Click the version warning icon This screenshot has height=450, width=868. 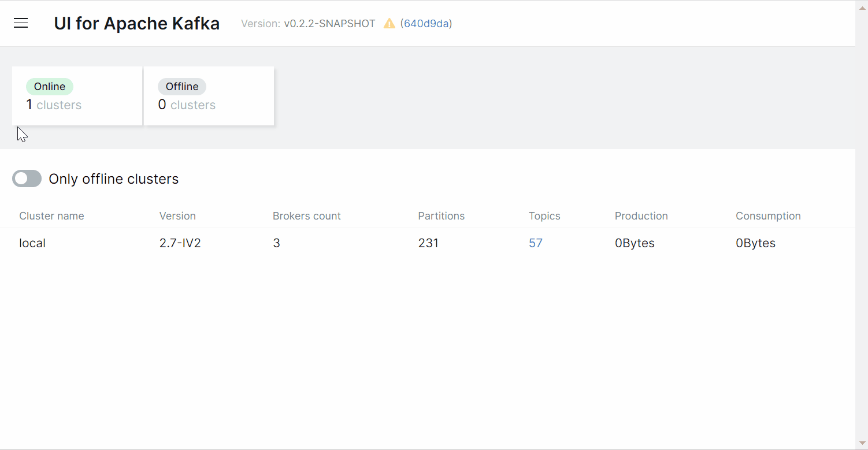point(389,23)
